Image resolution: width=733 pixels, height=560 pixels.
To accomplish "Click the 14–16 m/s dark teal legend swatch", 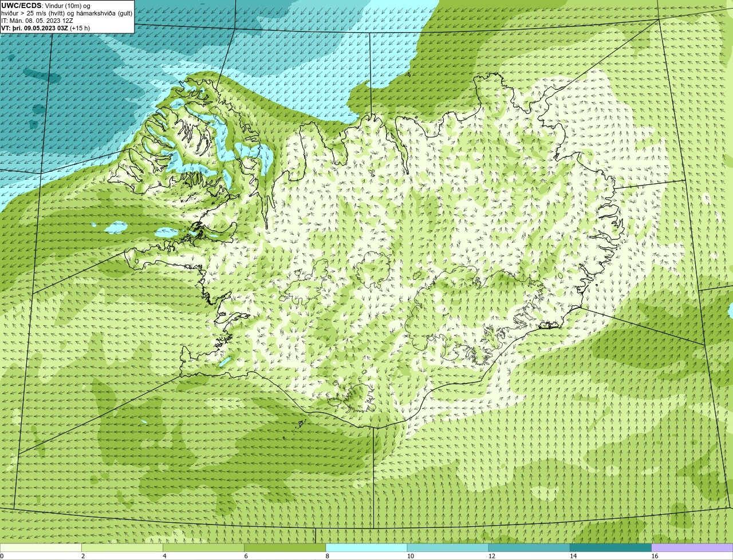I will (611, 548).
